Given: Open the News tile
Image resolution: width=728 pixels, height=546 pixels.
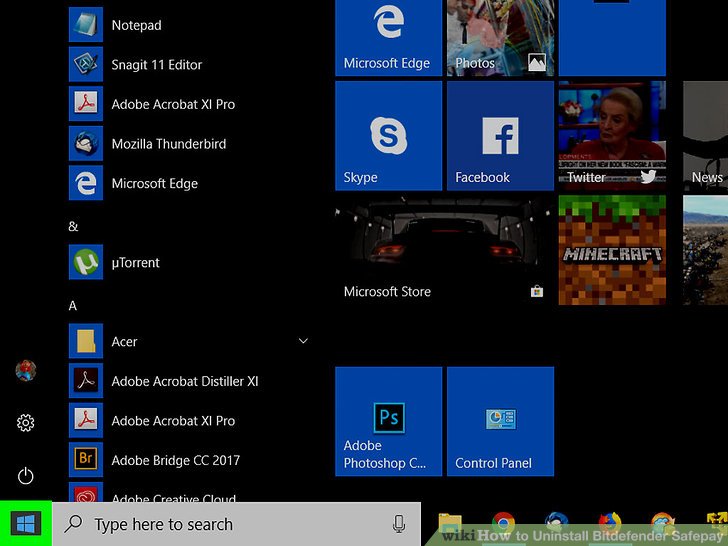Looking at the screenshot, I should [705, 136].
